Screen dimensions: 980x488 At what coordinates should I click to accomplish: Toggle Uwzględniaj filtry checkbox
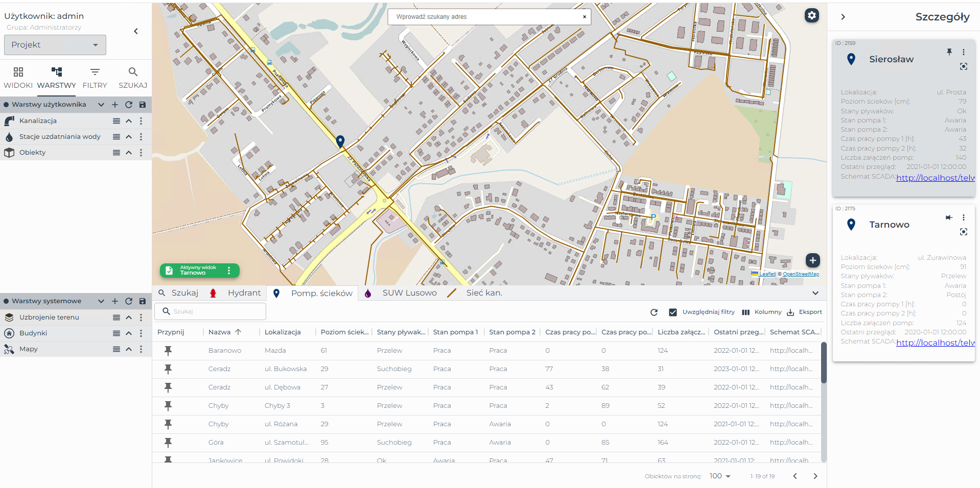(x=673, y=312)
